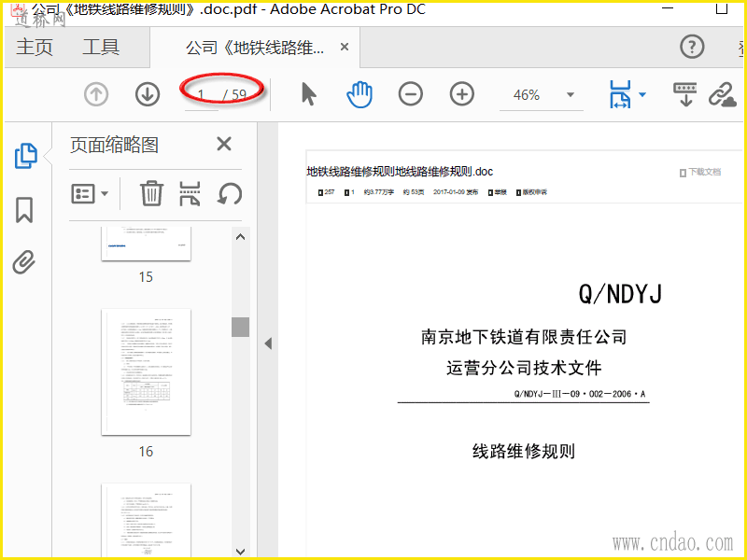Open the 46% zoom level dropdown
The width and height of the screenshot is (747, 560).
[571, 94]
